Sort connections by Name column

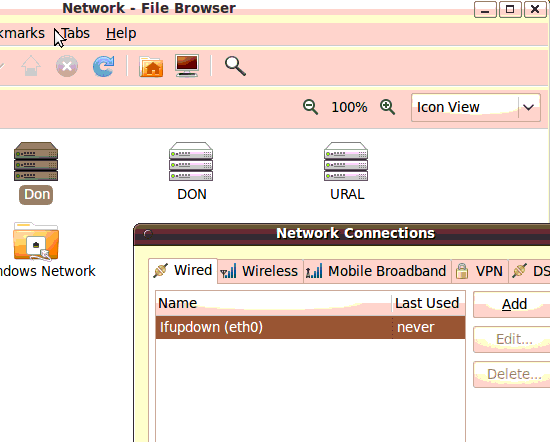click(x=274, y=303)
